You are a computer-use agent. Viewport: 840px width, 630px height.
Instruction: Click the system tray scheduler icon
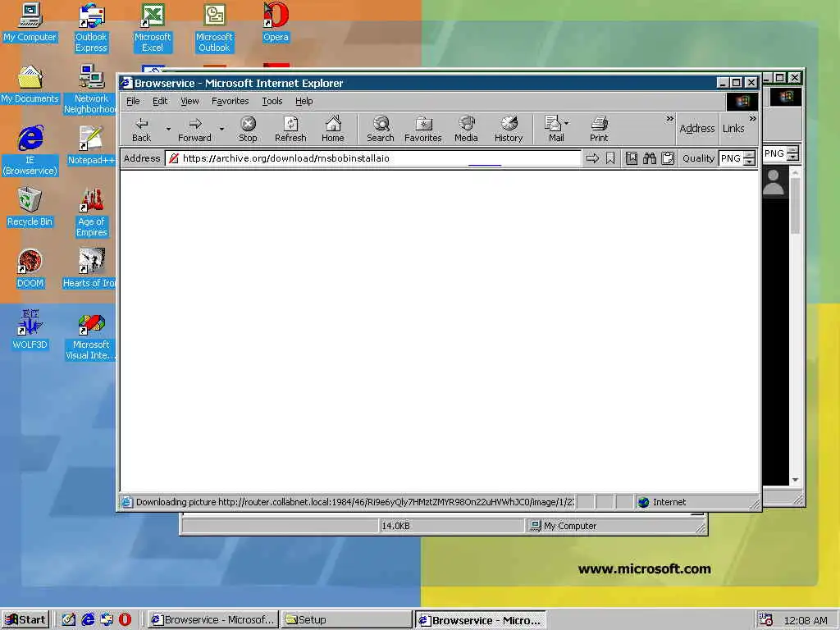click(x=766, y=620)
